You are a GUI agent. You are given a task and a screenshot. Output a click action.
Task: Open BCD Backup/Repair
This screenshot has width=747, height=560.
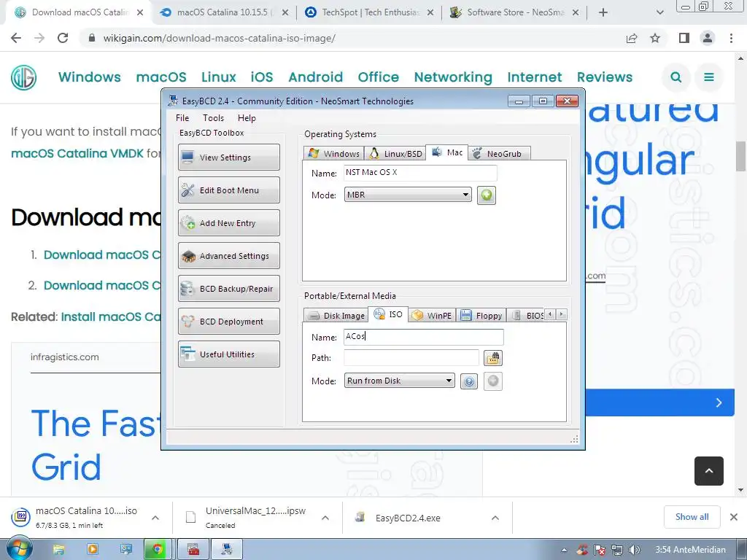pos(228,289)
